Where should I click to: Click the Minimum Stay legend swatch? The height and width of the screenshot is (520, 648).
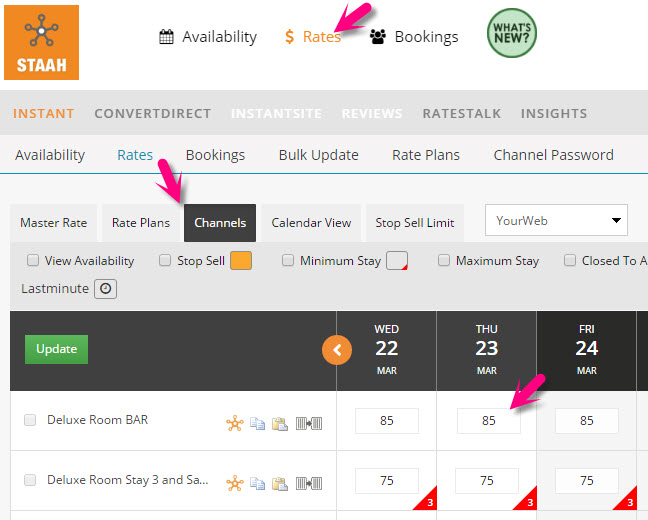pyautogui.click(x=397, y=261)
